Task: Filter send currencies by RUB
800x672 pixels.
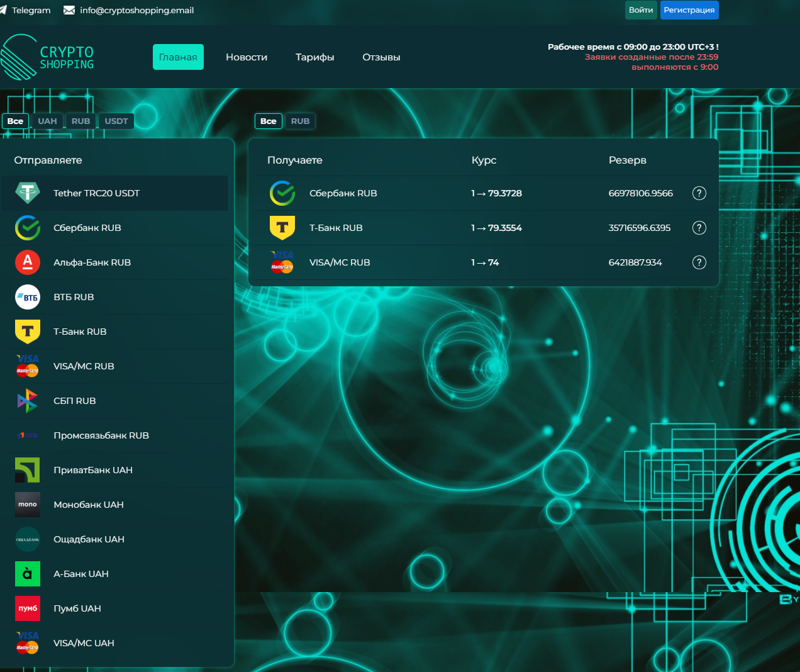Action: tap(81, 121)
